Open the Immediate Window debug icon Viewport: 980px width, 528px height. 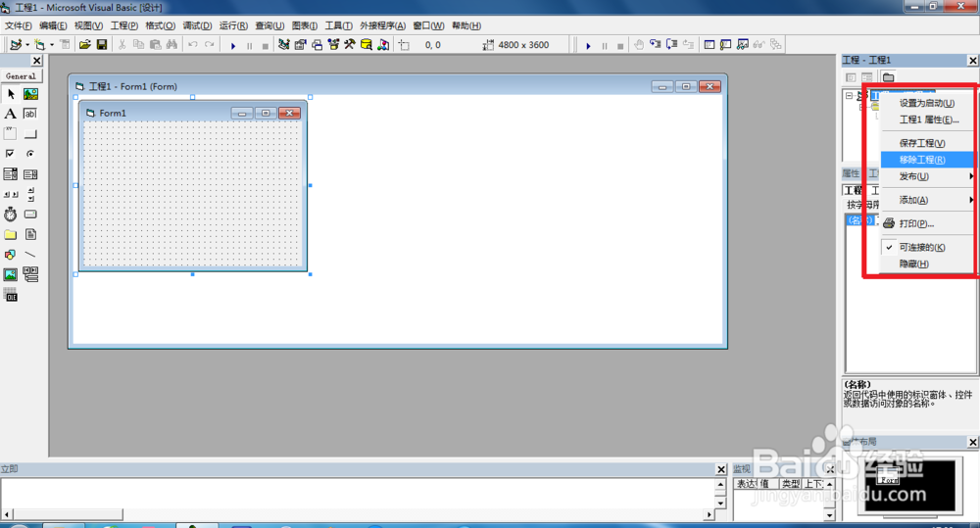pyautogui.click(x=725, y=44)
